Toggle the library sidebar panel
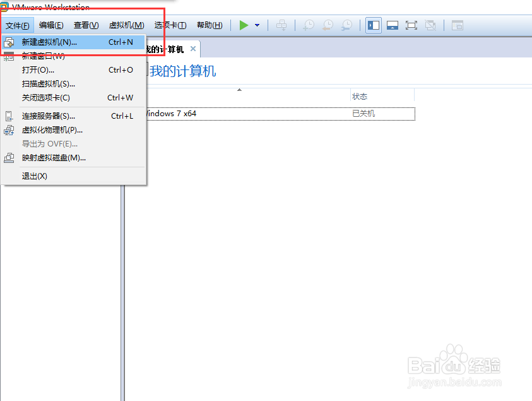 point(373,25)
